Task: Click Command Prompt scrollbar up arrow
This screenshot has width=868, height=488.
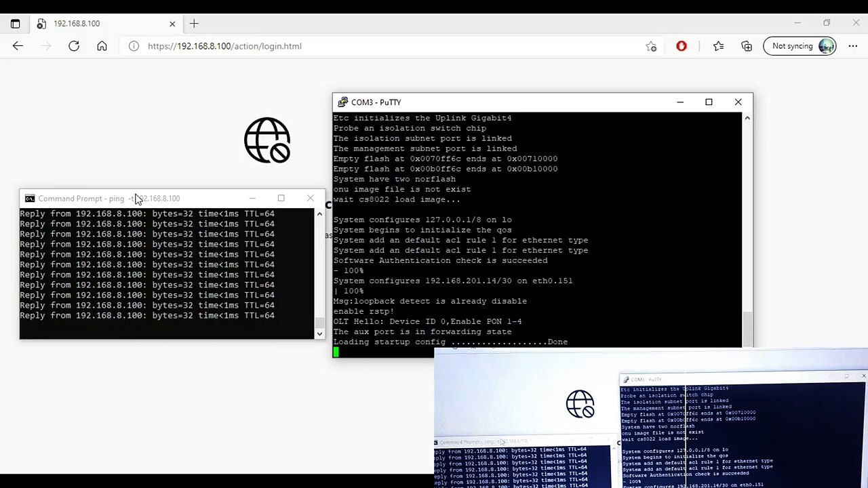Action: [x=319, y=213]
